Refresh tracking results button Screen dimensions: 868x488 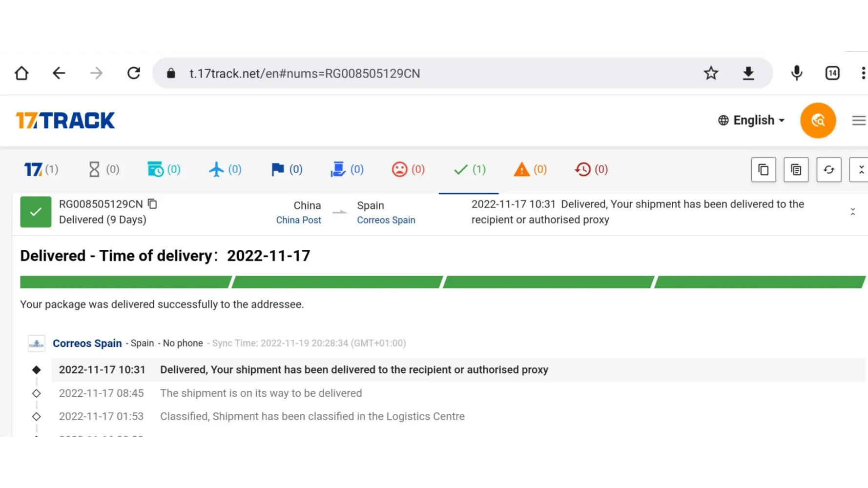829,170
